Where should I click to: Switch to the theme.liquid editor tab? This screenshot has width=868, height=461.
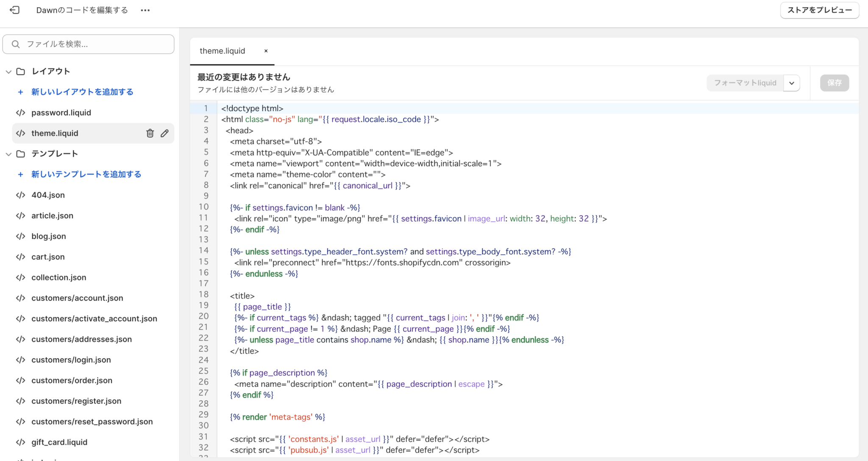click(222, 51)
